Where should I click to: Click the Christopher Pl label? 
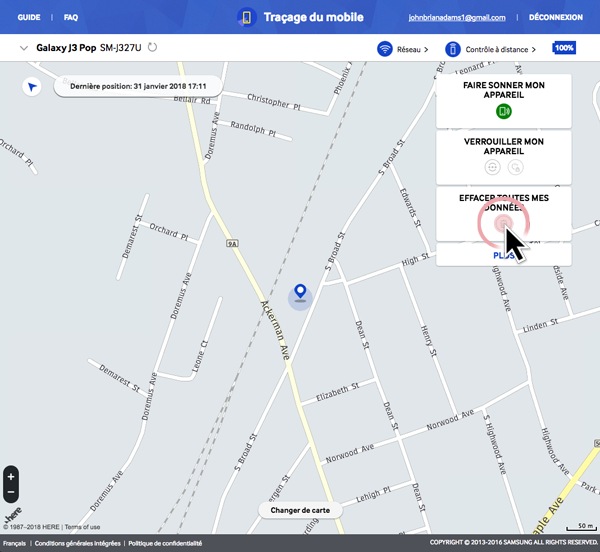click(274, 102)
